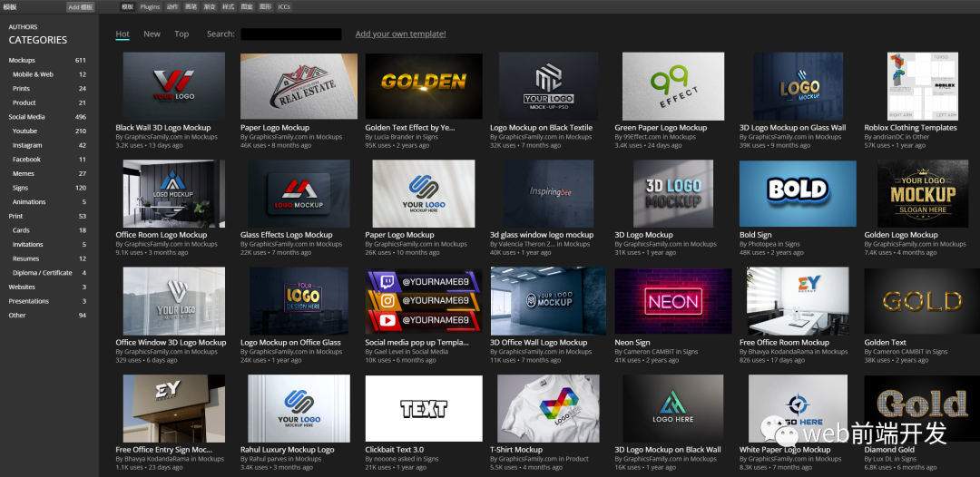This screenshot has width=980, height=477.
Task: Open the 动作 tab
Action: 171,7
